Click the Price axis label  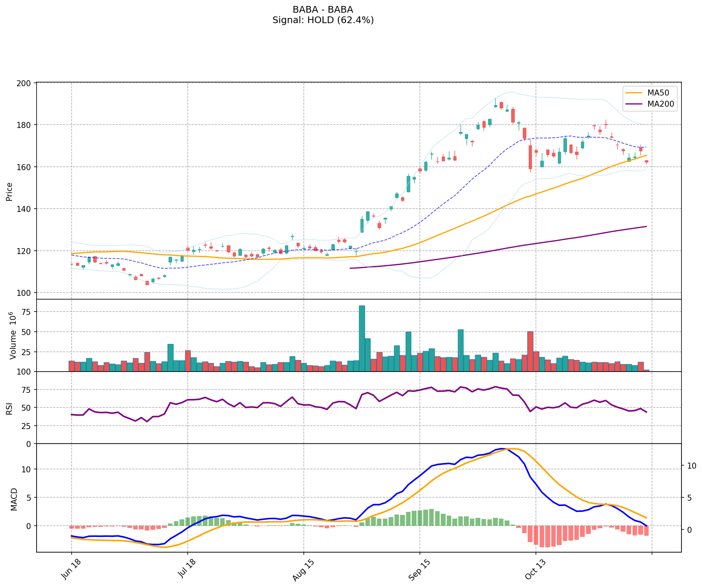10,191
